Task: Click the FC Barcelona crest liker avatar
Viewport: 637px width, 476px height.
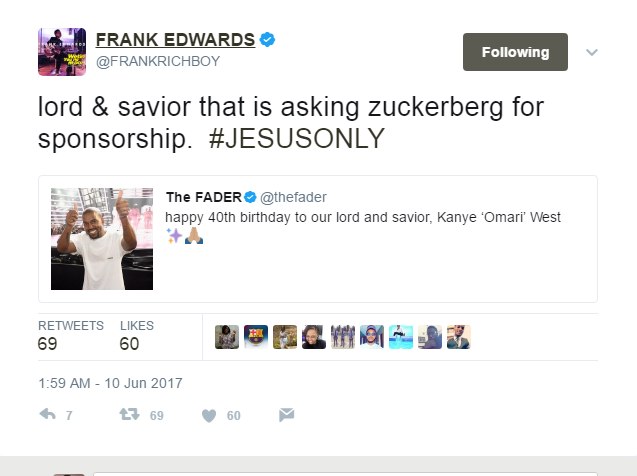Action: click(x=256, y=337)
